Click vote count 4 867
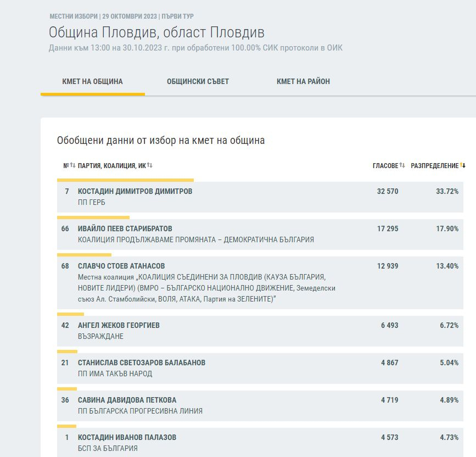Viewport: 476px width, 457px height. coord(389,363)
